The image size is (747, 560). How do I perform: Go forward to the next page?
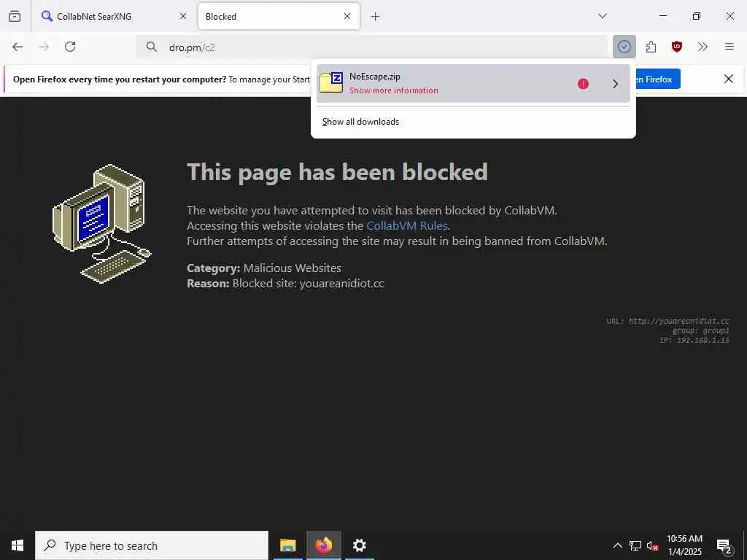click(x=44, y=47)
